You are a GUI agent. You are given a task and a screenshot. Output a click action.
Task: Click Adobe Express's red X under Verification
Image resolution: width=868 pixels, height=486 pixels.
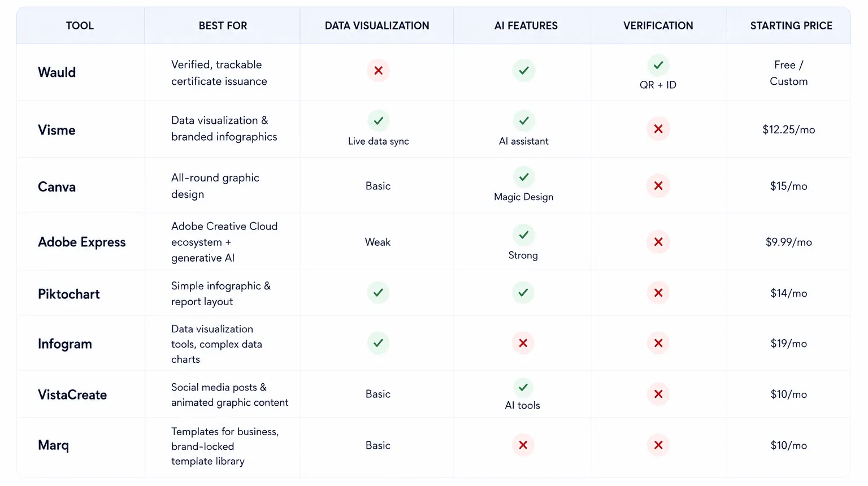pyautogui.click(x=658, y=242)
